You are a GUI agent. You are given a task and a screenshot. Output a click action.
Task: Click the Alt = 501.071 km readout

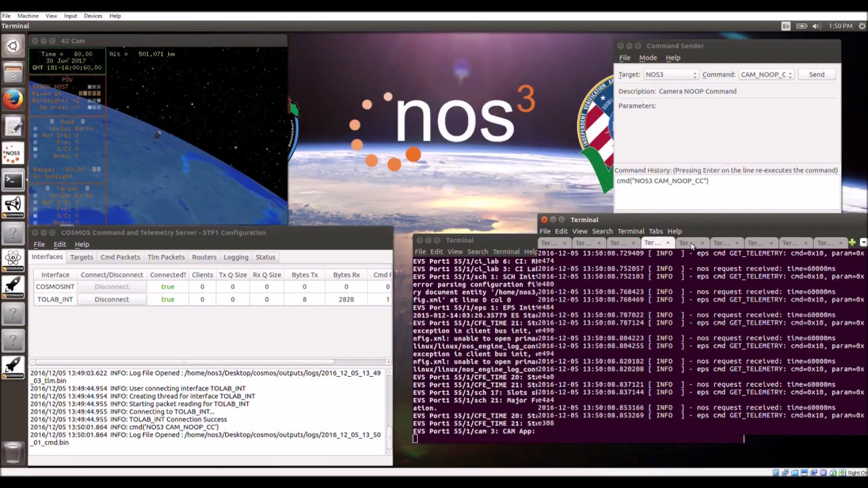pyautogui.click(x=142, y=54)
